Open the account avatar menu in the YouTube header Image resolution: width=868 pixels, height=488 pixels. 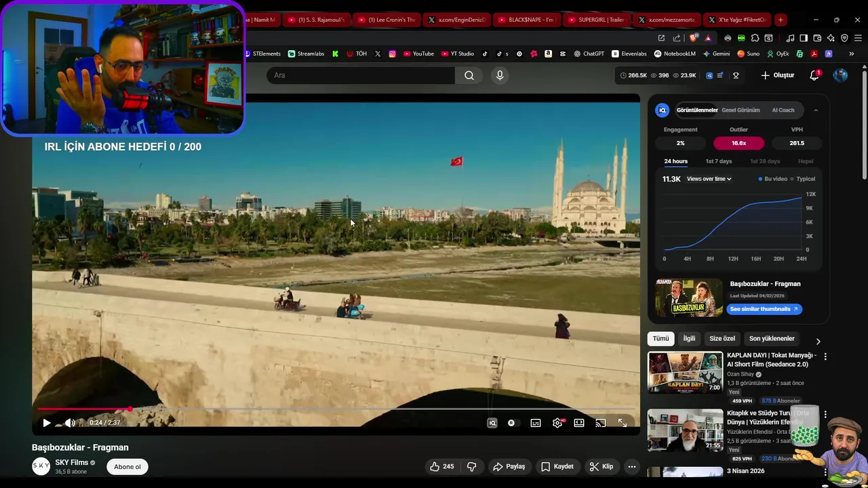click(840, 75)
